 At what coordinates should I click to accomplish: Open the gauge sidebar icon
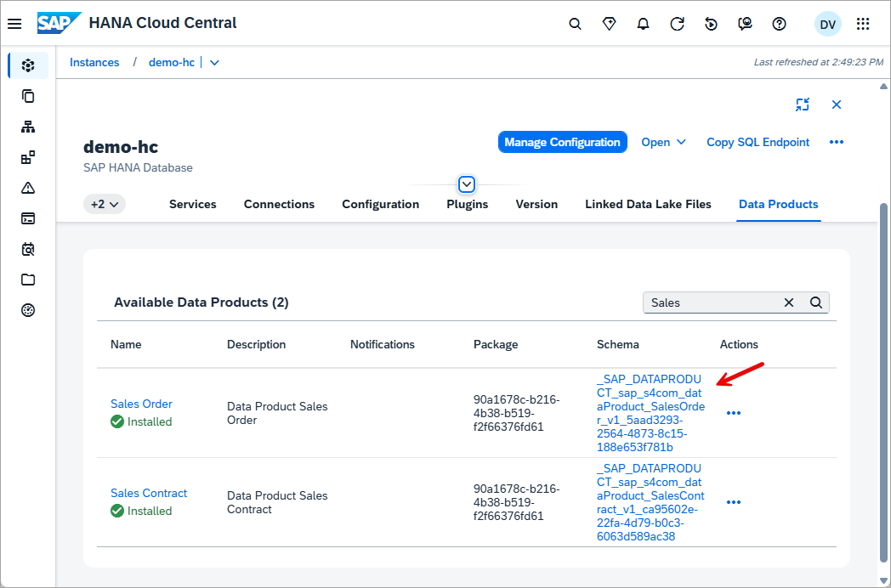[x=28, y=310]
